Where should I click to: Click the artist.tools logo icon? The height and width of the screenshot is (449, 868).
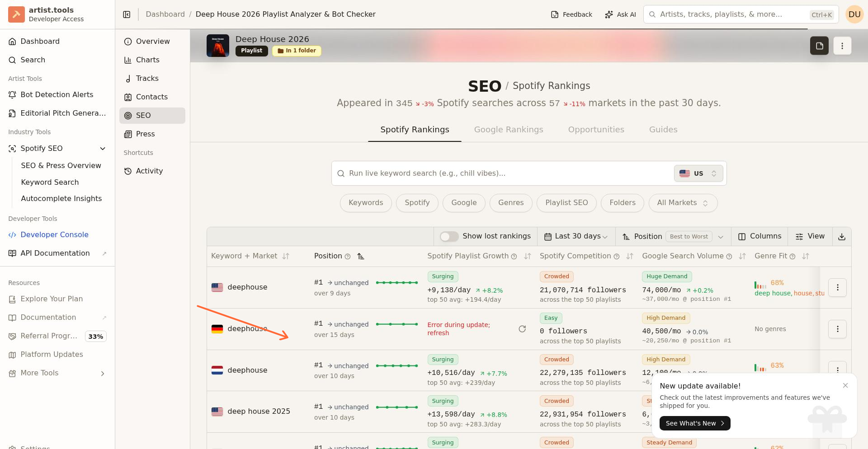[16, 14]
